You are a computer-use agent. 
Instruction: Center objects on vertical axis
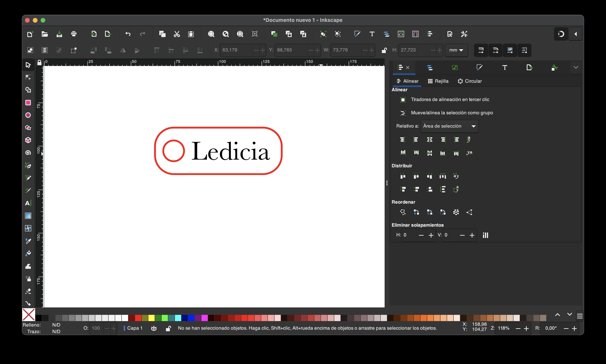(x=430, y=139)
